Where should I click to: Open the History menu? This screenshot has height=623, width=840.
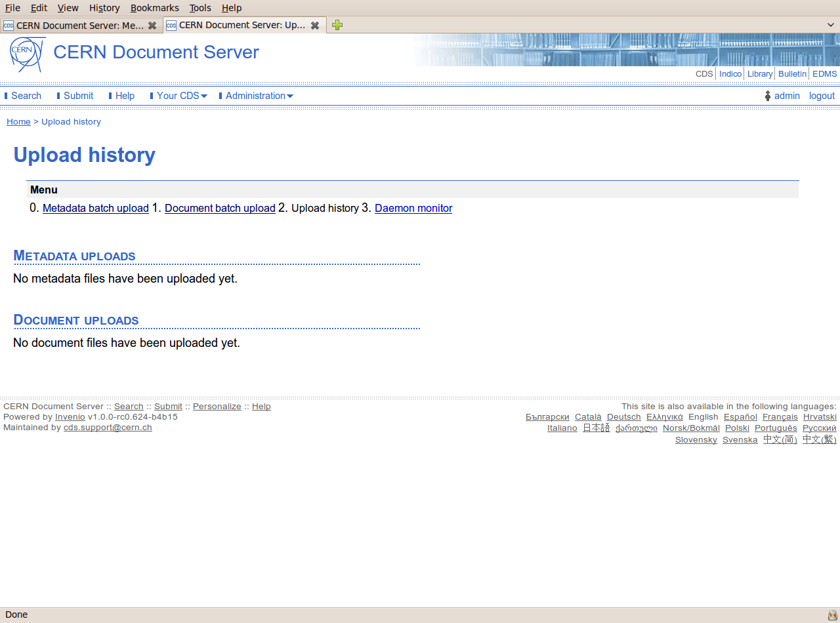104,8
